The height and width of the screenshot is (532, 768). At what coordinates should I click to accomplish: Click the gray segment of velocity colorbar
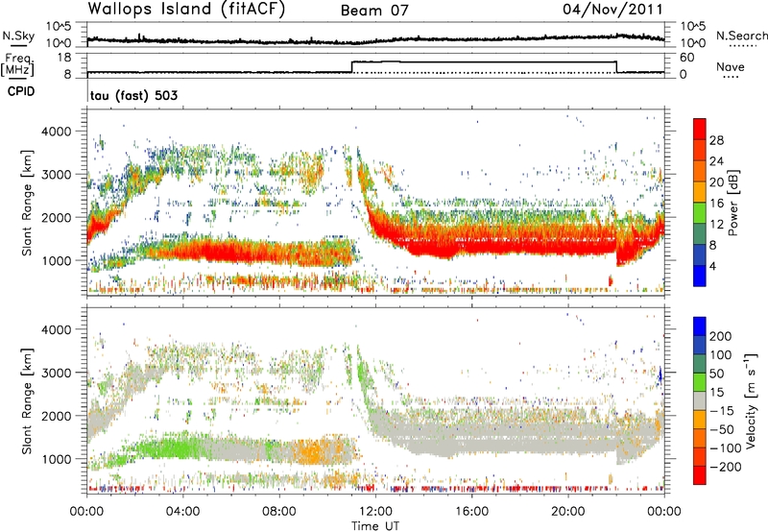[x=700, y=401]
